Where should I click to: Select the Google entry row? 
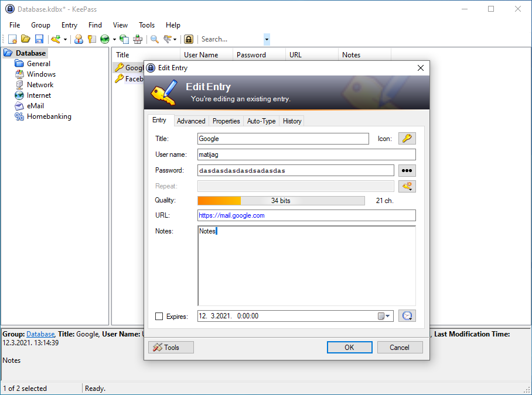click(x=129, y=68)
